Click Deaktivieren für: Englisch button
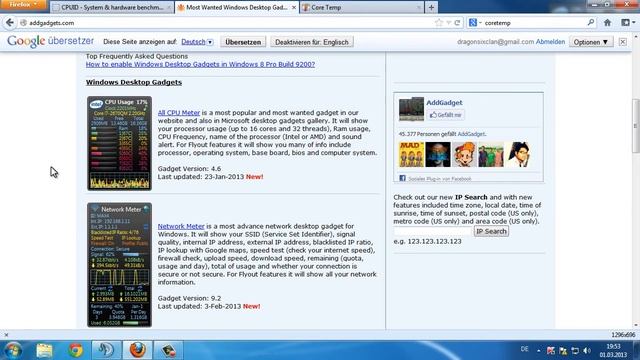640x360 pixels. coord(312,42)
